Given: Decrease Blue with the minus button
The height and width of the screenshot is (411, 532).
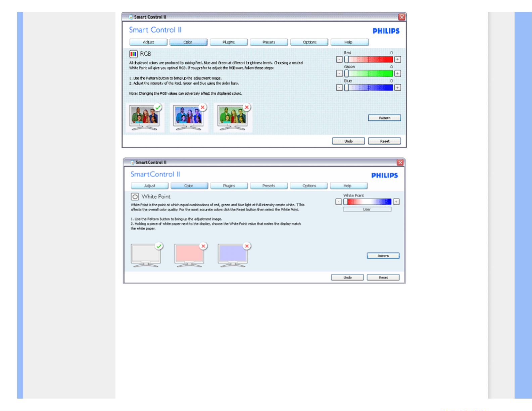Looking at the screenshot, I should click(x=339, y=88).
